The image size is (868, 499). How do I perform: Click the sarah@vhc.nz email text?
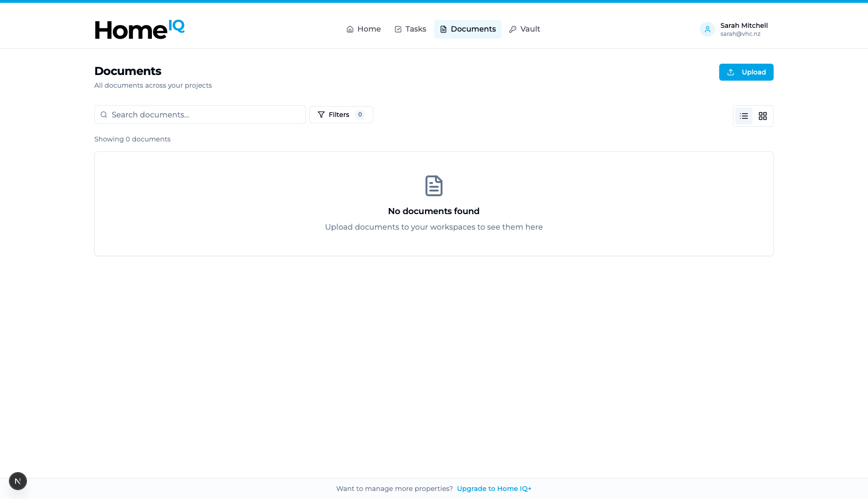tap(740, 34)
